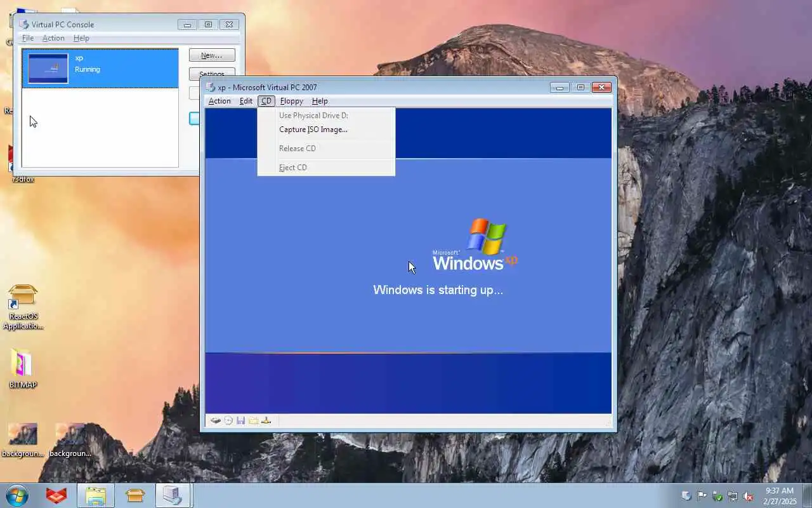The height and width of the screenshot is (508, 812).
Task: Click Release CD menu entry
Action: click(x=326, y=149)
